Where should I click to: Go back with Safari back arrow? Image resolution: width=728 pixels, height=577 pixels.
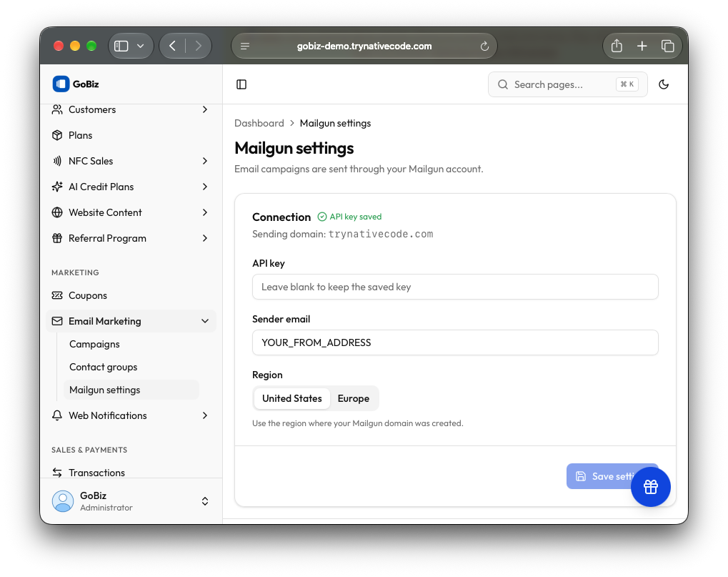tap(173, 46)
